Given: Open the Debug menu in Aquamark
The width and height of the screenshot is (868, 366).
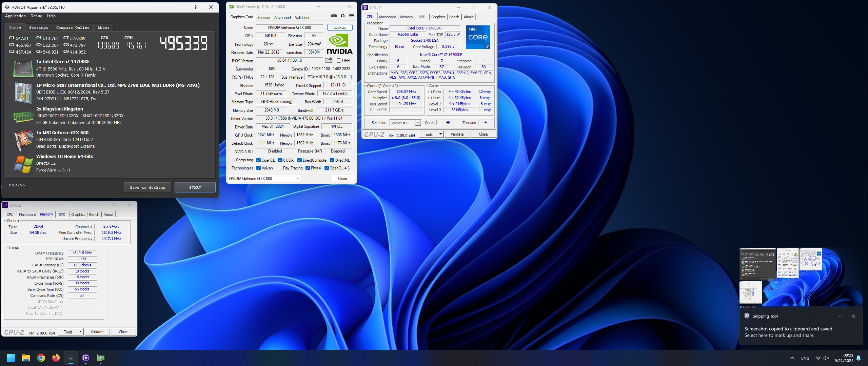Looking at the screenshot, I should coord(36,16).
